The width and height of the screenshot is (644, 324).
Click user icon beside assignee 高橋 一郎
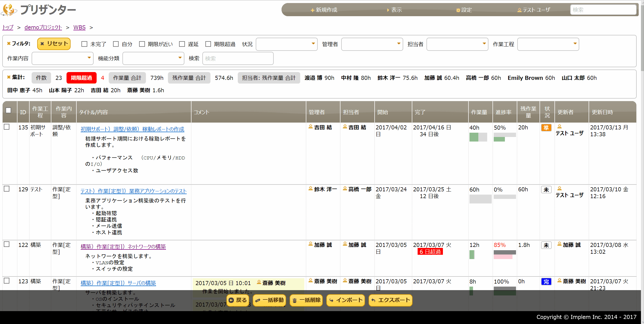point(345,188)
